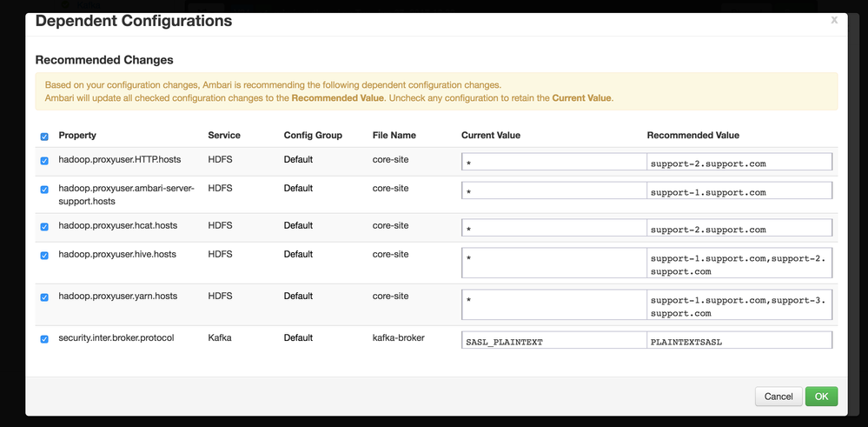Uncheck hadoop.proxyuser.hcat.hosts checkbox
The image size is (868, 427).
pyautogui.click(x=44, y=227)
